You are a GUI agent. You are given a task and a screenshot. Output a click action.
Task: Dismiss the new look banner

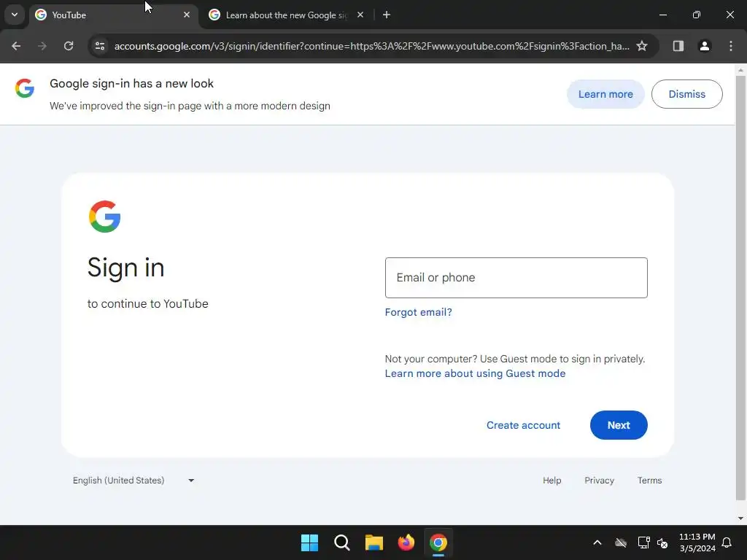[686, 94]
